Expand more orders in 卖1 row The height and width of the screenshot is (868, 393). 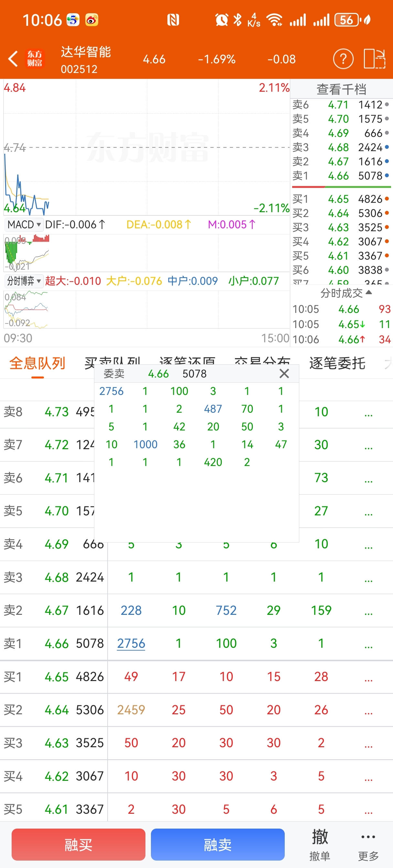tap(368, 646)
